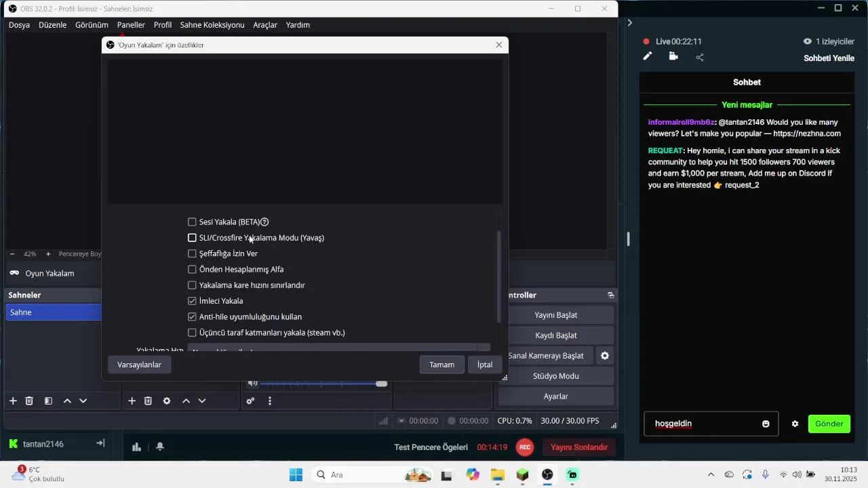Click the logout arrow next to tantan2146
Screen dimensions: 868x488
pos(100,443)
